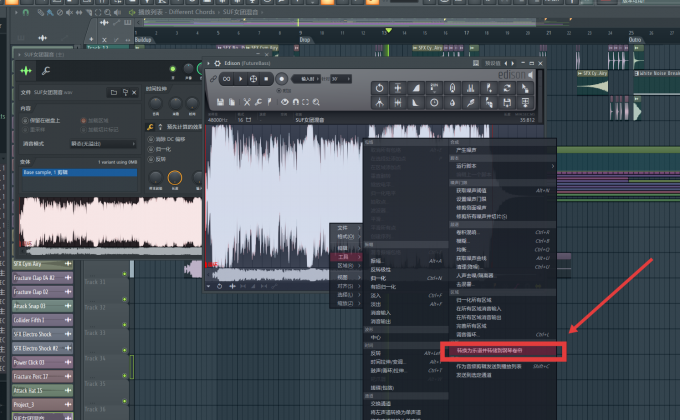Click Edison's play button

240,79
